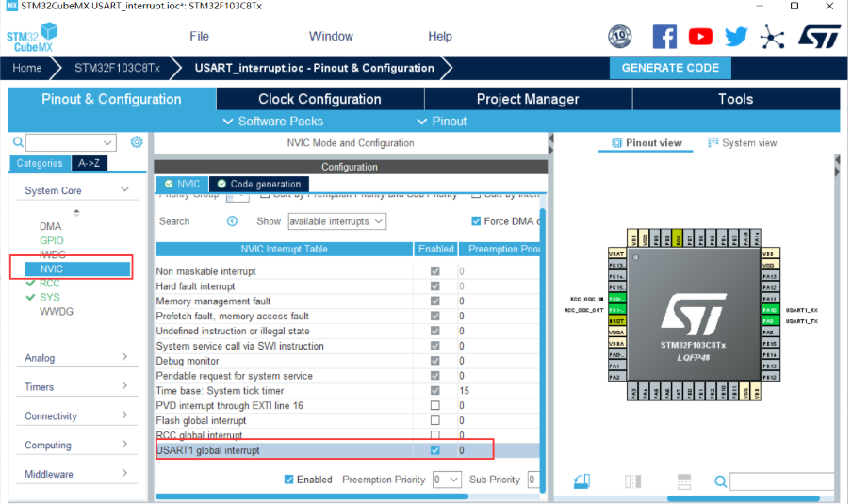Click the ST community network icon
Screen dimensions: 852x504
[772, 37]
